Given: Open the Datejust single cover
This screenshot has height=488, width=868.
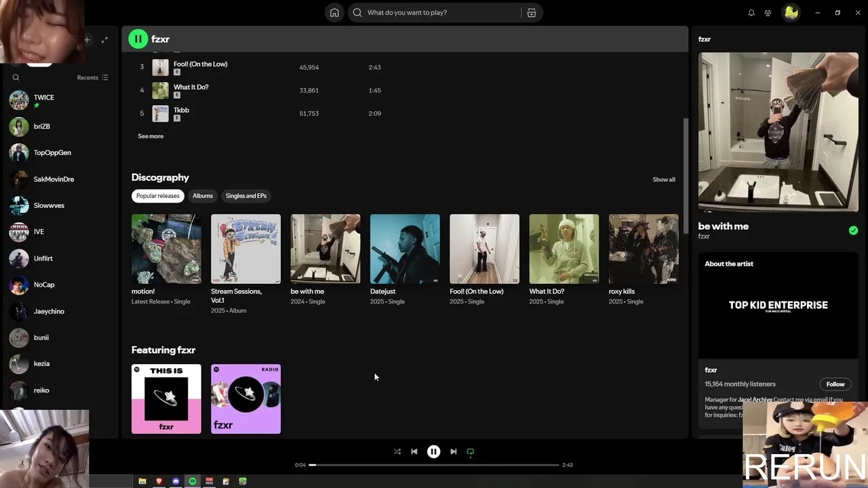Looking at the screenshot, I should point(405,249).
